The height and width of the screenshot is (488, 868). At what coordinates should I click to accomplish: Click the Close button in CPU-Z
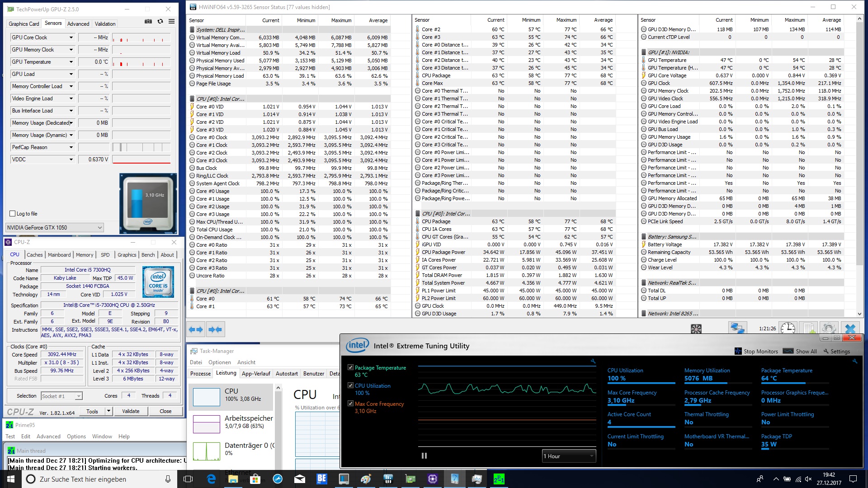[x=165, y=411]
